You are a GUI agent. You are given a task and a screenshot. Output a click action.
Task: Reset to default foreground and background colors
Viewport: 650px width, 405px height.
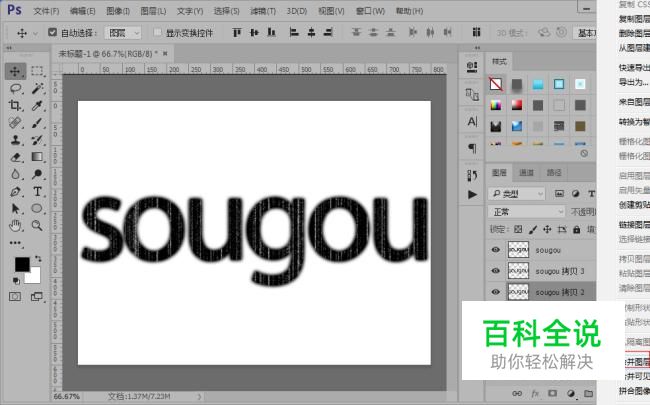tap(16, 281)
